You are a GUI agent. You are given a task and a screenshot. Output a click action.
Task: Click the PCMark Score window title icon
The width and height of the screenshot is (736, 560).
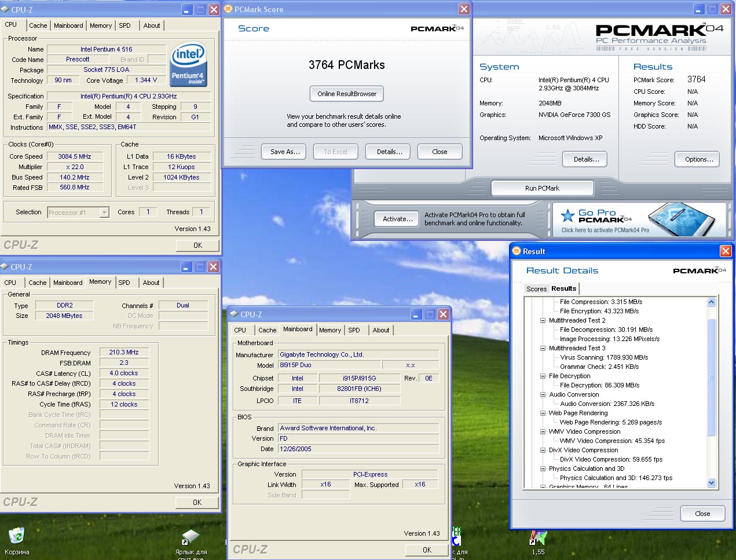click(228, 9)
